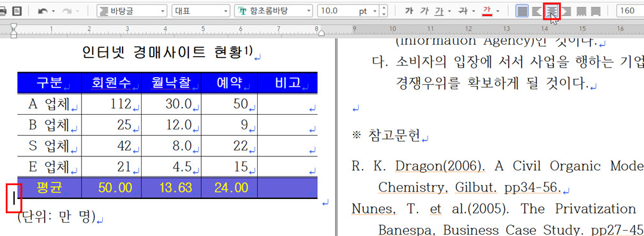This screenshot has height=236, width=644.
Task: Apply underline with underlined 가 icon
Action: pyautogui.click(x=439, y=11)
